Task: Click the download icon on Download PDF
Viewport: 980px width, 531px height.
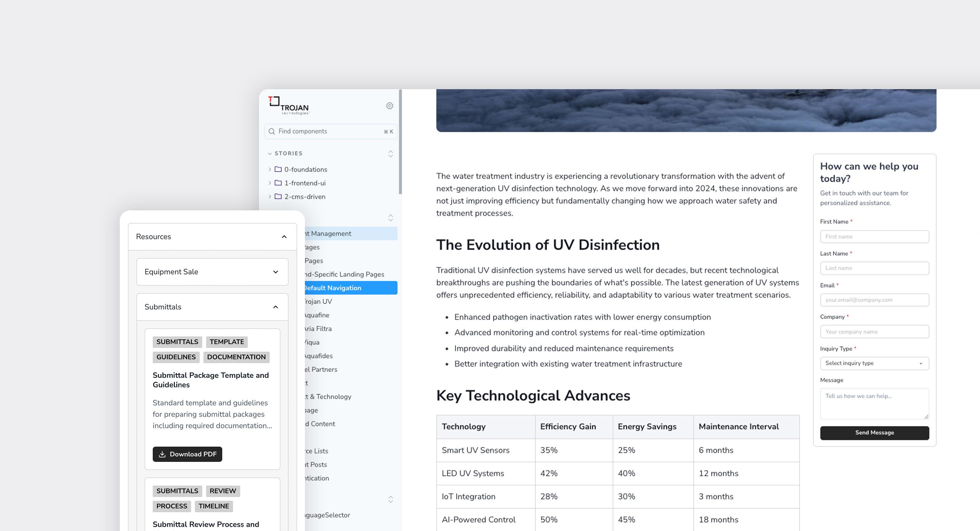Action: [x=162, y=454]
